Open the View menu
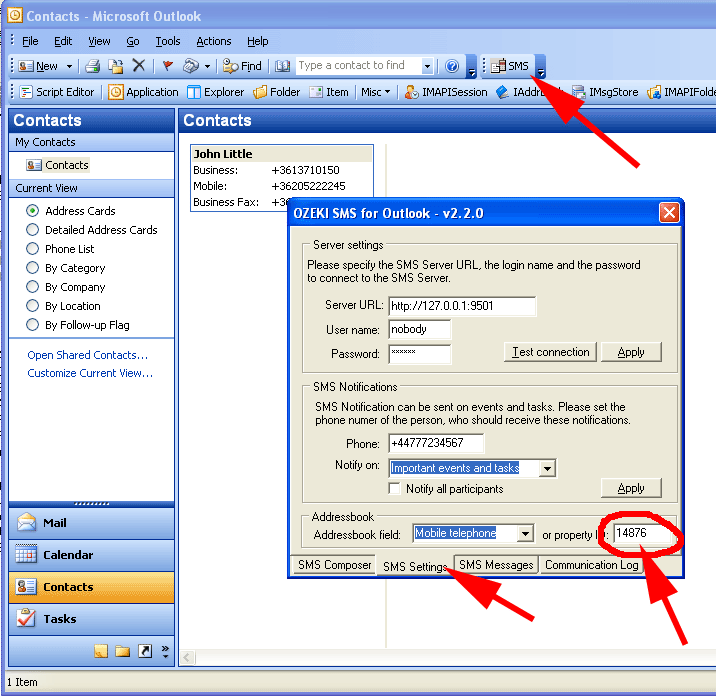Screen dimensions: 716x696 click(99, 42)
